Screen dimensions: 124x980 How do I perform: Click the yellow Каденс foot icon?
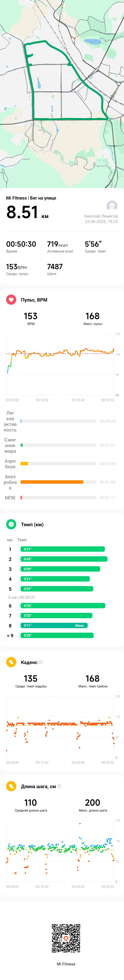(x=11, y=662)
